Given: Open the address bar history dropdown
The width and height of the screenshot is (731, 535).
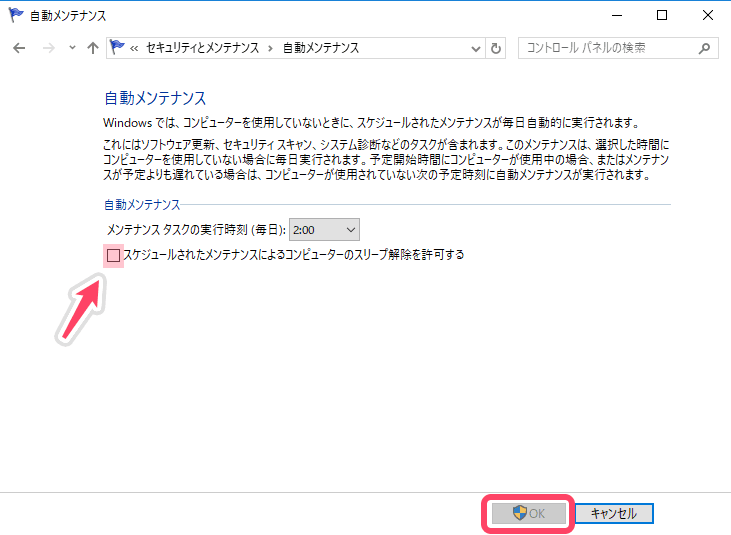Looking at the screenshot, I should click(476, 48).
